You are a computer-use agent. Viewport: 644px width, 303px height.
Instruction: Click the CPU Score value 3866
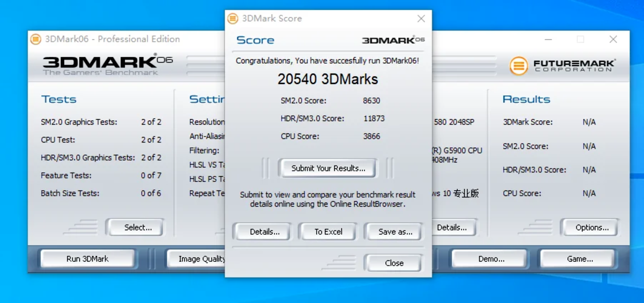click(372, 136)
